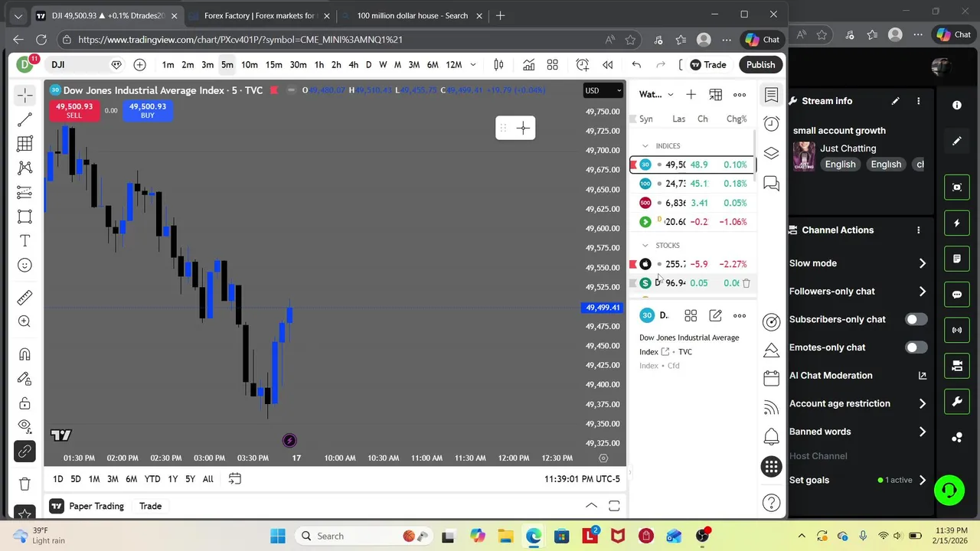Hide all drawings with eye icon
Viewport: 980px width, 551px height.
24,425
